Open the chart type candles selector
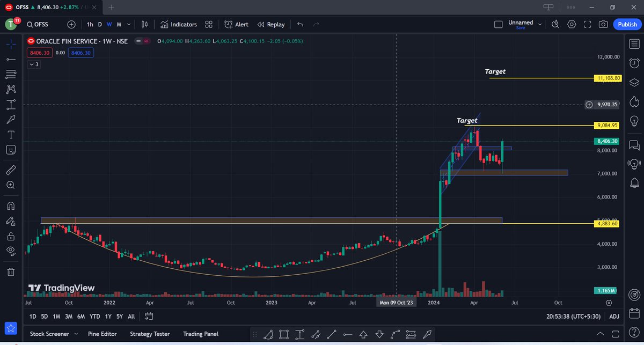This screenshot has width=644, height=345. tap(144, 24)
